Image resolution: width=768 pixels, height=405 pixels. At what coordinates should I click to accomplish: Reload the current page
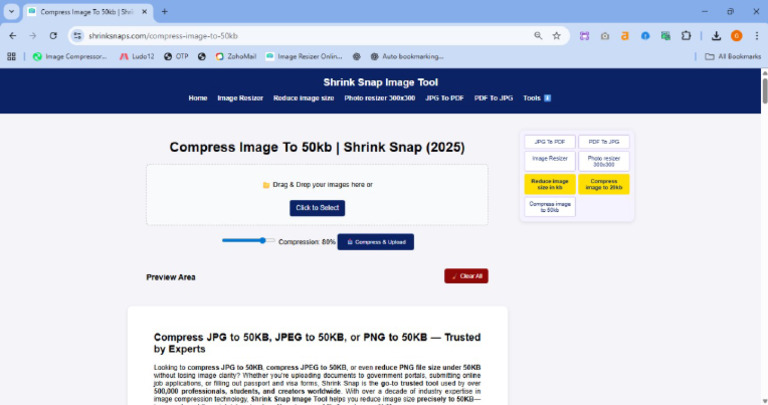(53, 36)
